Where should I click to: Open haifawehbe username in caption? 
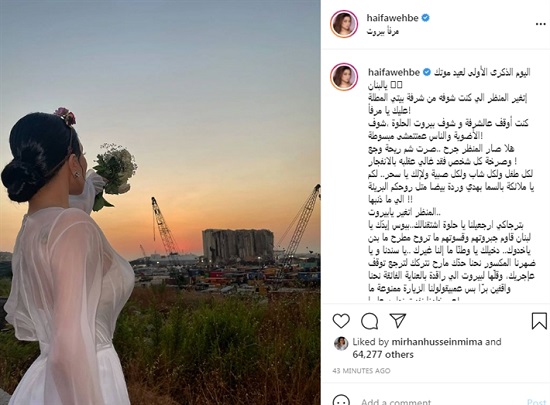[394, 72]
